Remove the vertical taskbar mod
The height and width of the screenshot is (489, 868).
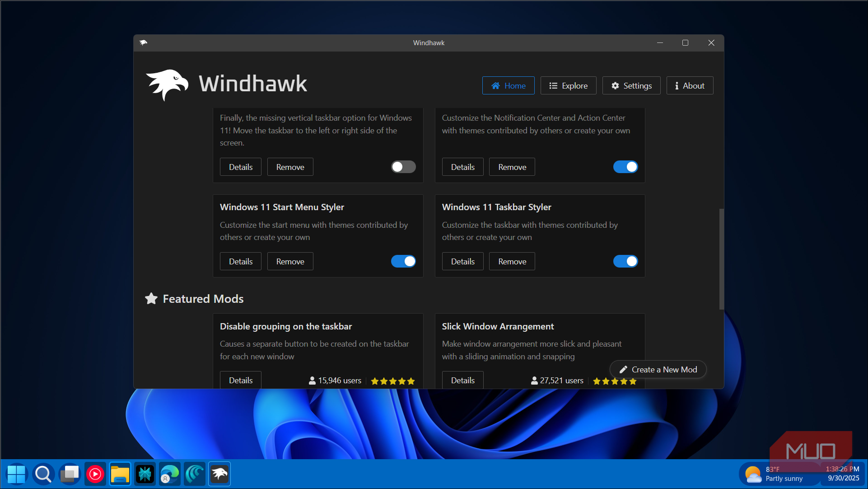tap(290, 167)
